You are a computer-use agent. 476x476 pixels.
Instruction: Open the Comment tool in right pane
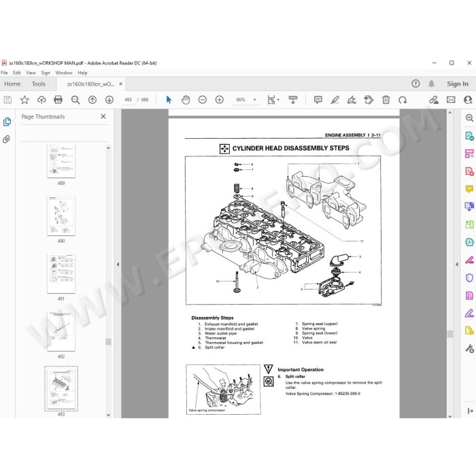tap(469, 189)
